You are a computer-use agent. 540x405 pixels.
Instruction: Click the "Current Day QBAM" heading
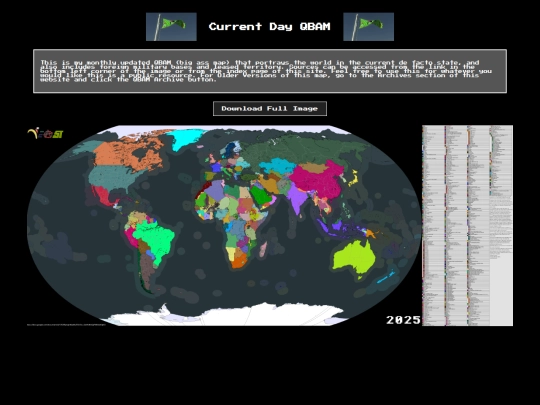[270, 27]
